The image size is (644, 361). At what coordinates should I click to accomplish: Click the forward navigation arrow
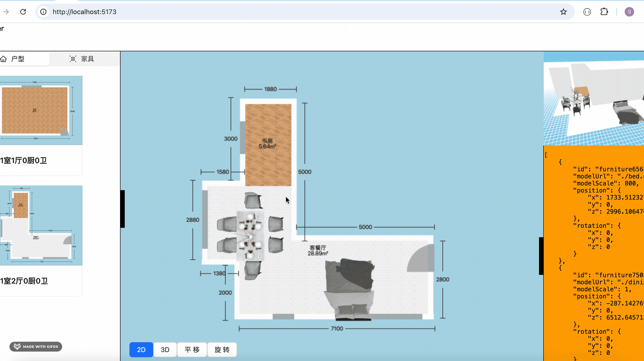pos(6,12)
